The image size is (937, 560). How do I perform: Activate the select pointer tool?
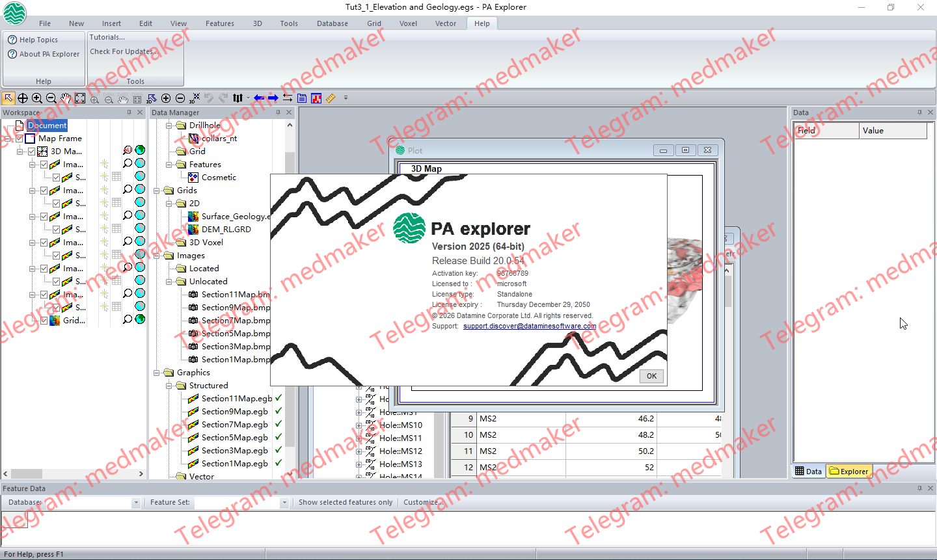point(8,98)
